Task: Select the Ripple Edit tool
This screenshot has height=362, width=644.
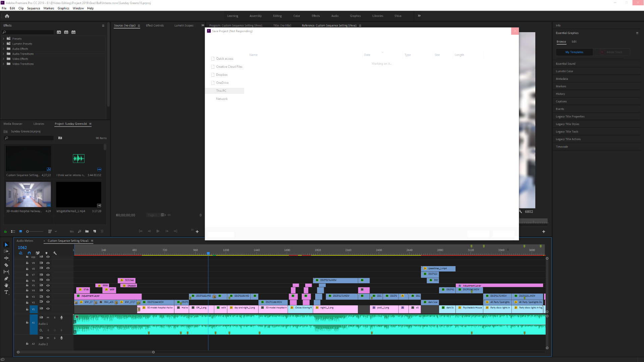Action: [x=6, y=258]
